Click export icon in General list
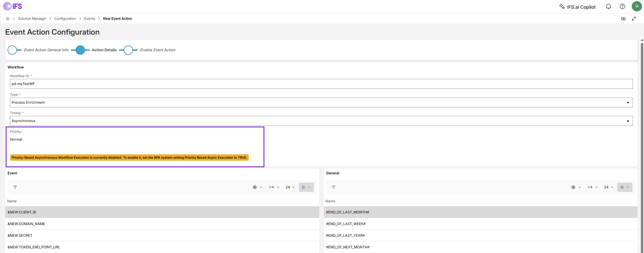This screenshot has width=644, height=253. 590,187
